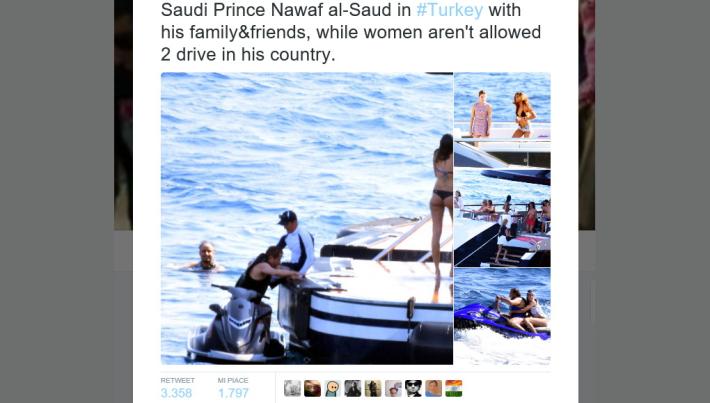Open photo of group on yacht stern
Screen dimensions: 710x403
tap(503, 218)
